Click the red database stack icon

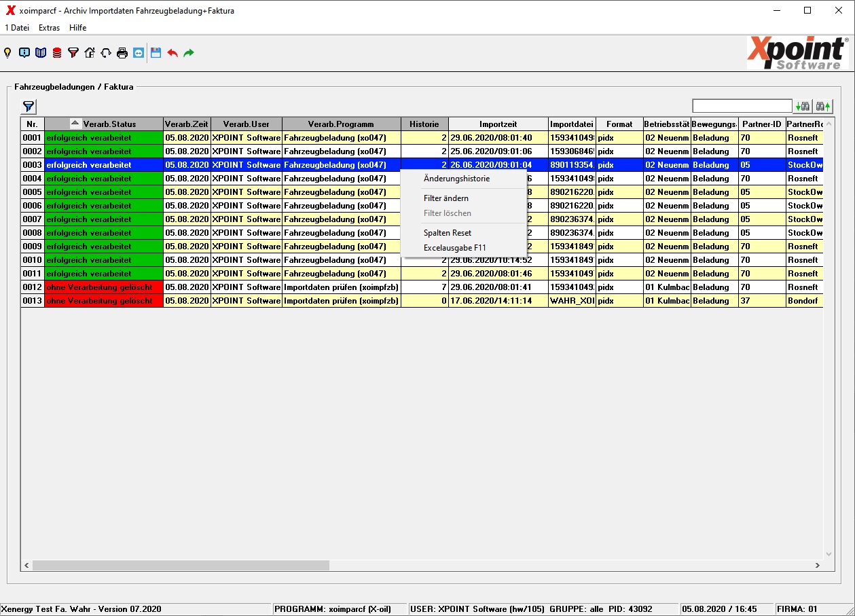(x=57, y=52)
